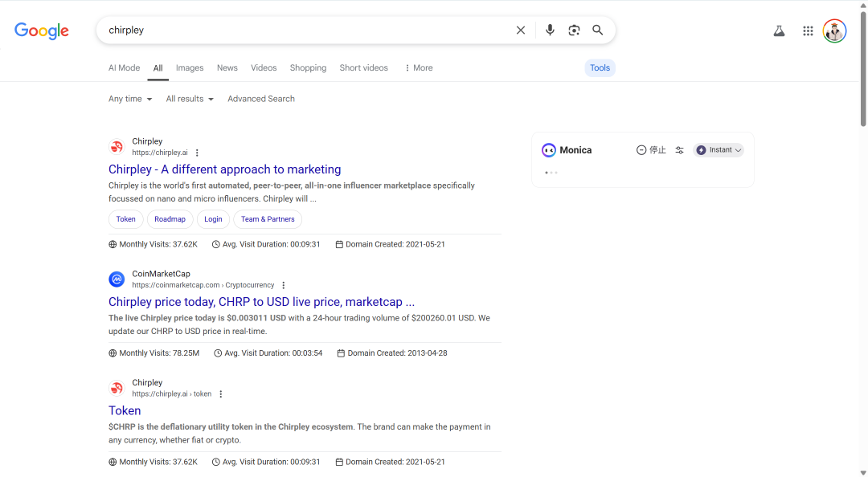Click the magnifying glass search icon

tap(598, 31)
